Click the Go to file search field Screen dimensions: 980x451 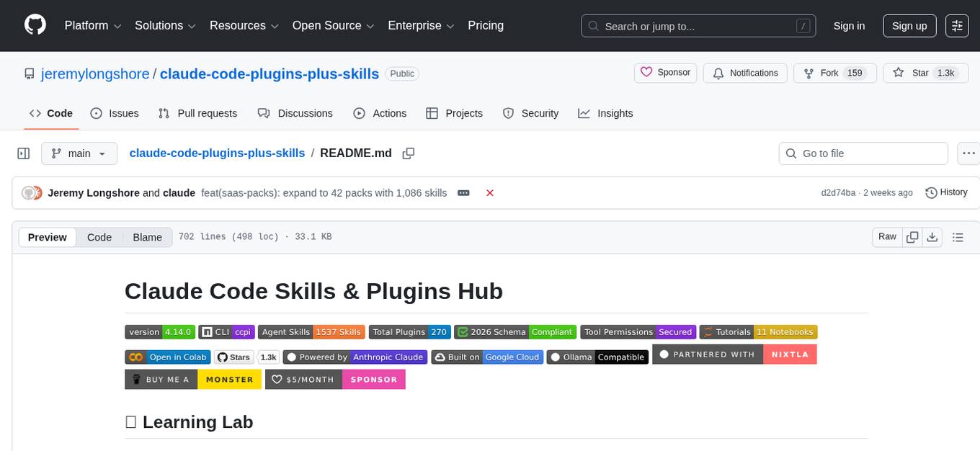[863, 153]
